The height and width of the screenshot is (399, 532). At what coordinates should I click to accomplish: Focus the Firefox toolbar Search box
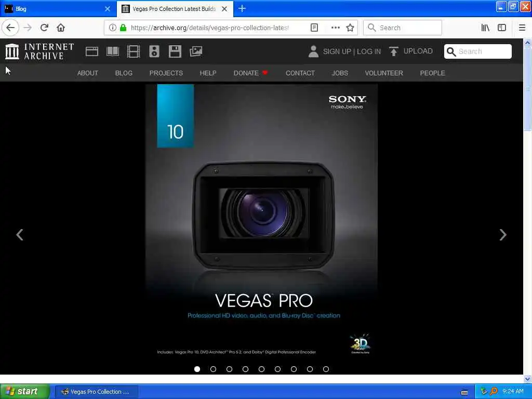tap(403, 28)
